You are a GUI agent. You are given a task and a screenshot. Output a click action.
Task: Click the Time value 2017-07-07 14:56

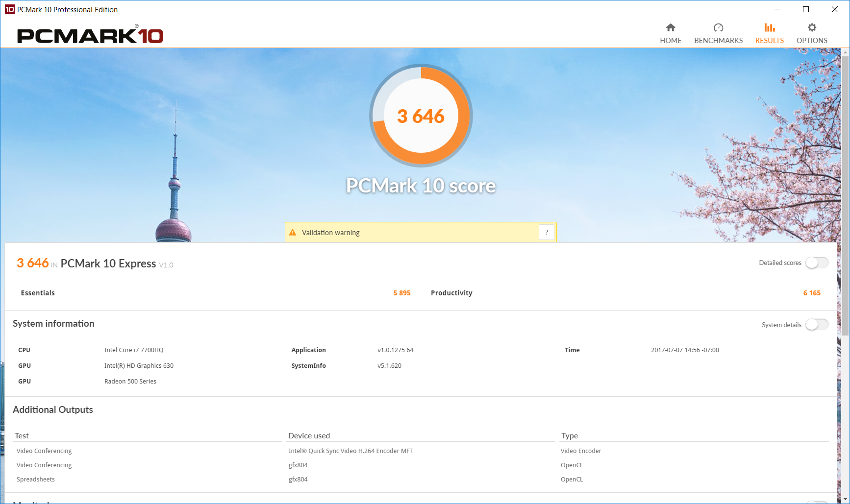pos(685,350)
